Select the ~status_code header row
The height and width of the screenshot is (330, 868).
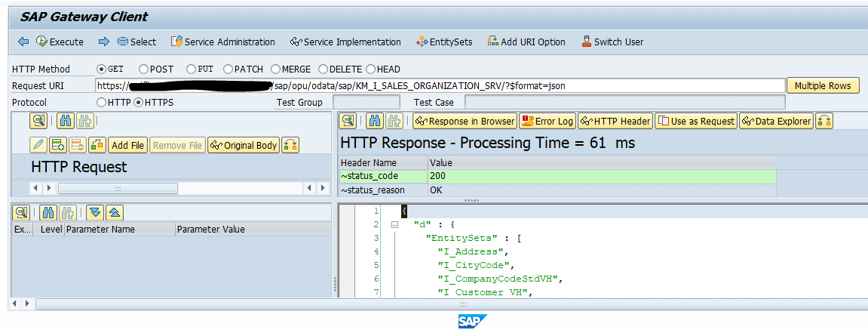pyautogui.click(x=557, y=177)
